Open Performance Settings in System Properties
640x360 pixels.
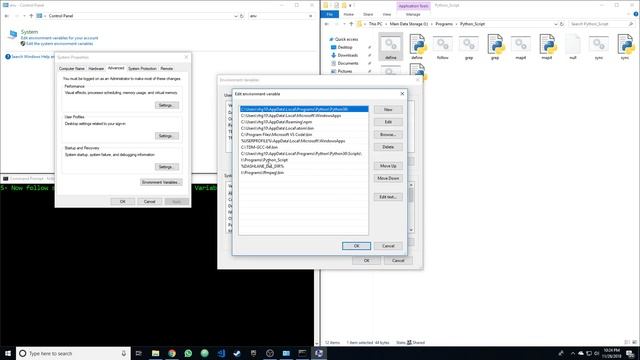[x=167, y=105]
